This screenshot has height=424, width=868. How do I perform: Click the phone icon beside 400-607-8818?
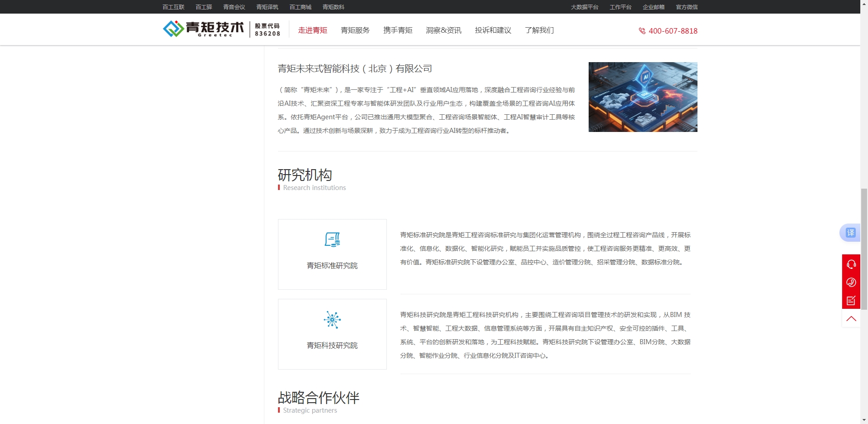(x=642, y=31)
